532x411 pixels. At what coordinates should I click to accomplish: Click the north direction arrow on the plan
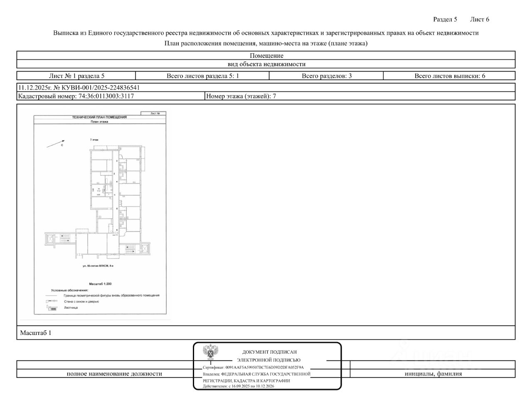click(55, 143)
